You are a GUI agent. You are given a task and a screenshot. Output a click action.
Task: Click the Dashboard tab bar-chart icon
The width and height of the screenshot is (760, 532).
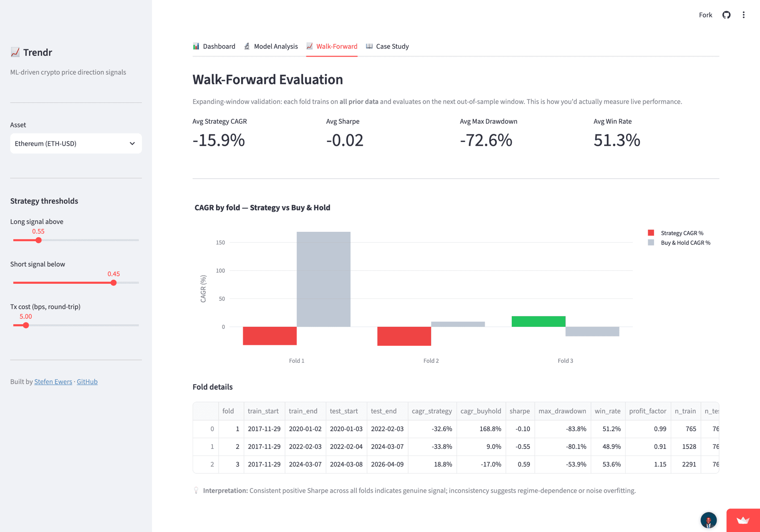pyautogui.click(x=196, y=46)
